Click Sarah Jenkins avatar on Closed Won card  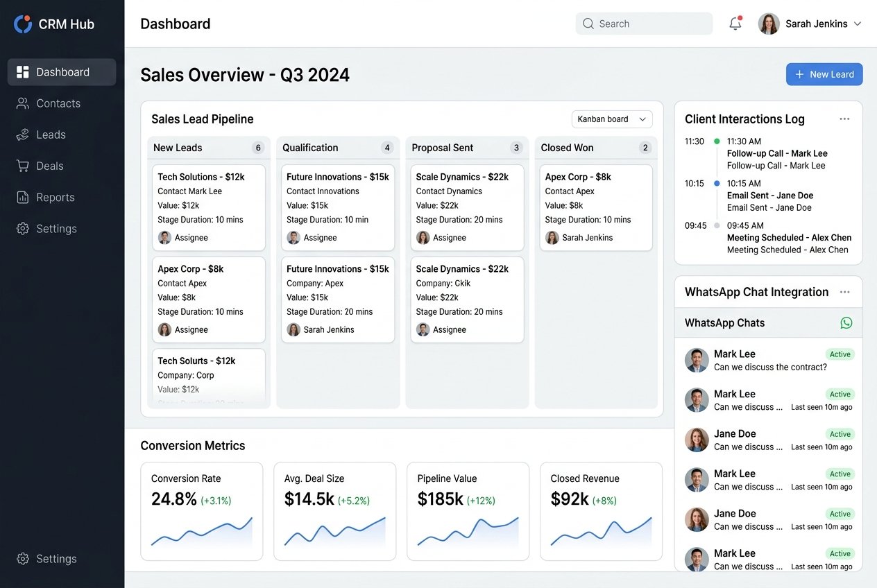[x=552, y=238]
